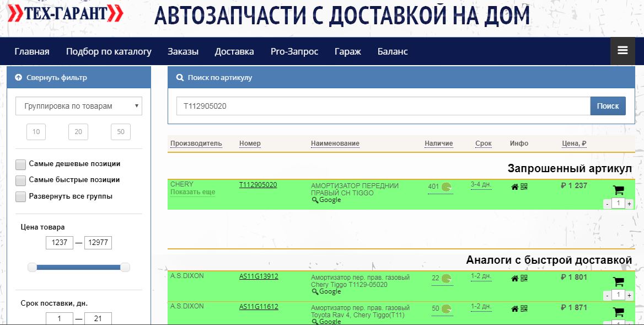Image resolution: width=644 pixels, height=325 pixels.
Task: Open QR code icon for T112905020
Action: coord(524,187)
